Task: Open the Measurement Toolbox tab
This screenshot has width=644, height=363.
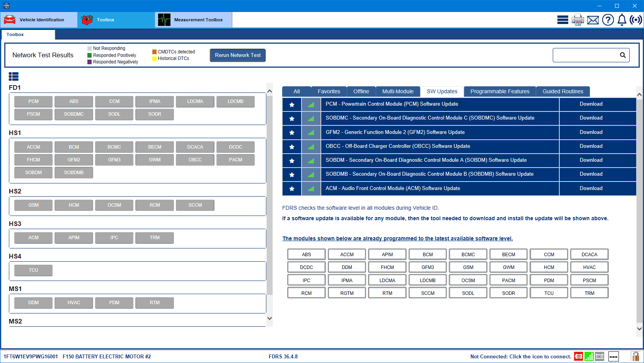Action: click(193, 20)
